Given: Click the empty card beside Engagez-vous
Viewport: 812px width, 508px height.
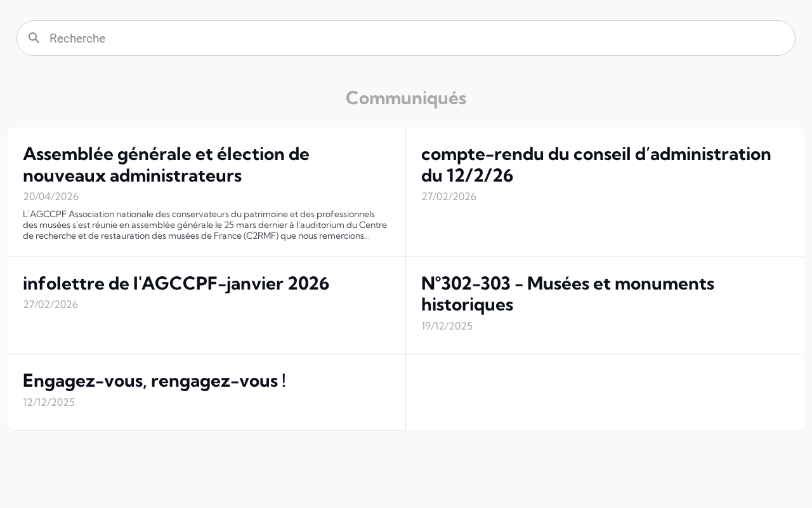Looking at the screenshot, I should (x=605, y=392).
